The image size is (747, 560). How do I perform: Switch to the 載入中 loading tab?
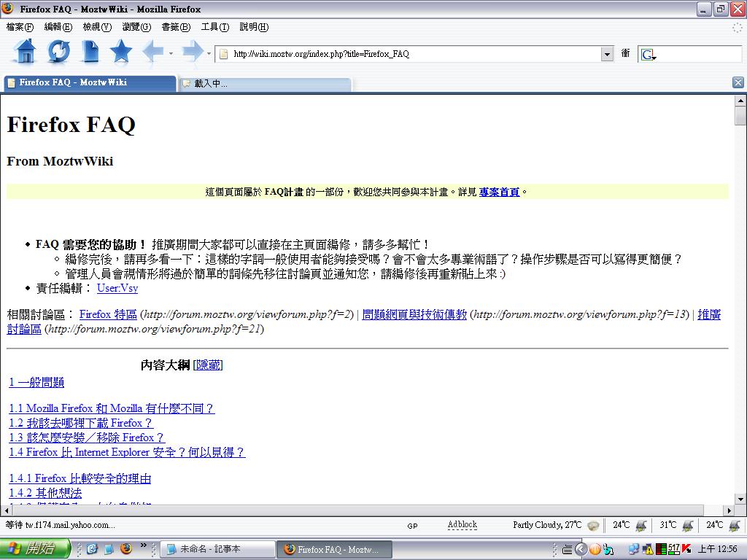(266, 83)
